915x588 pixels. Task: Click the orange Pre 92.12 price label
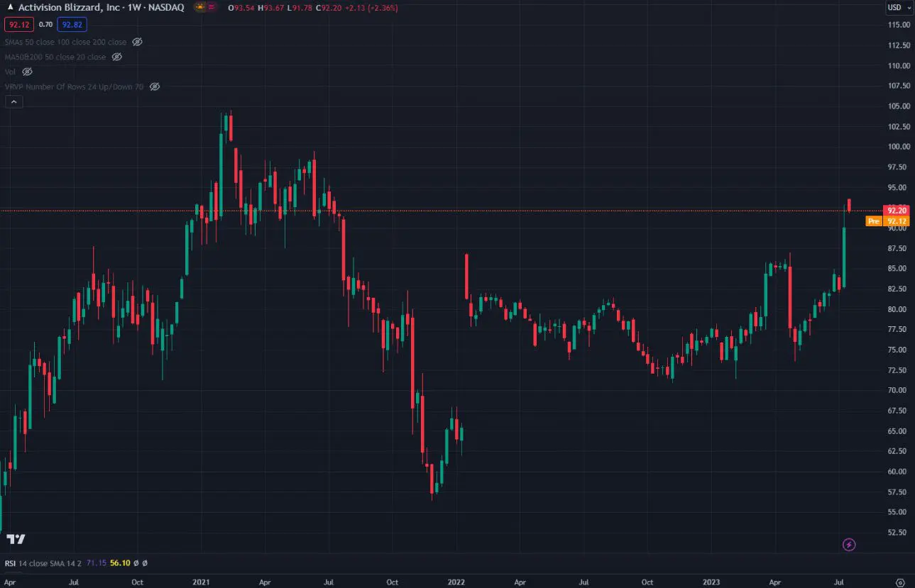point(887,221)
